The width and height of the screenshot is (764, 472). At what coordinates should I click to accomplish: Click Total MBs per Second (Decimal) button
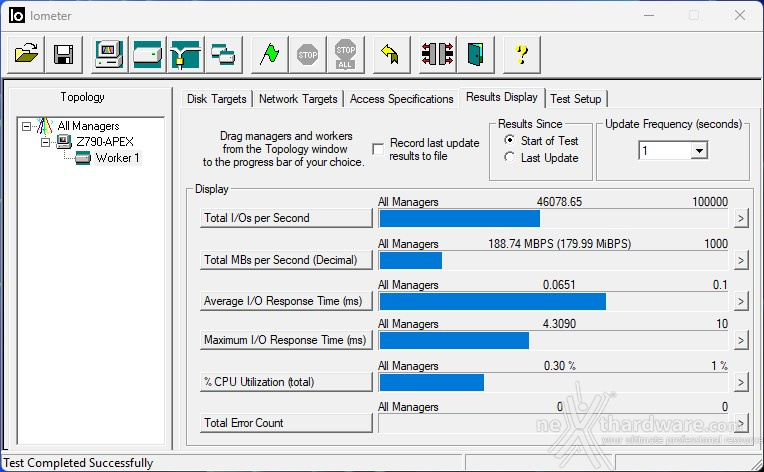[x=286, y=260]
